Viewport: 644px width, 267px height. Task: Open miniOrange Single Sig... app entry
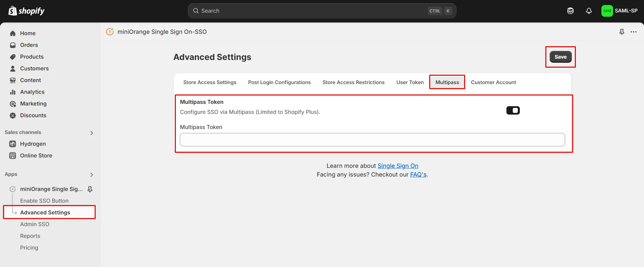pos(51,189)
